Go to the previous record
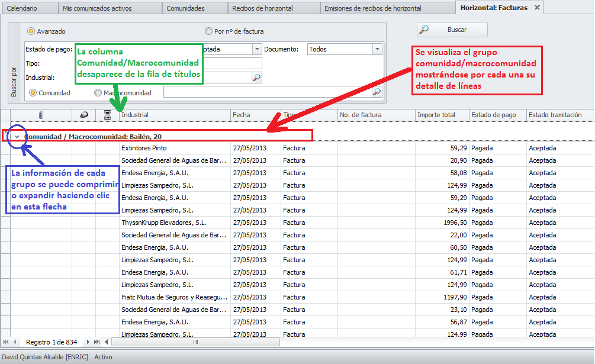 15,342
